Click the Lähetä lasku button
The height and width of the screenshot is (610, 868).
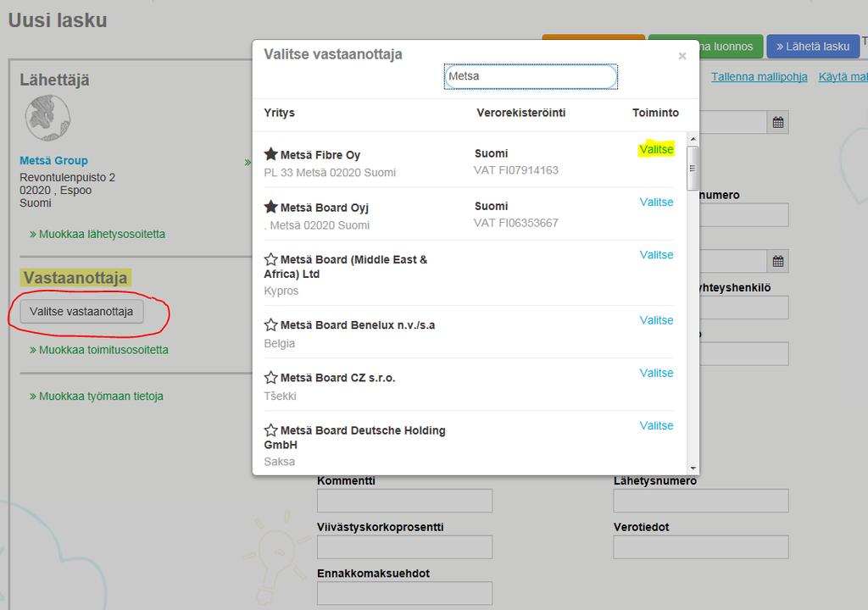coord(813,47)
